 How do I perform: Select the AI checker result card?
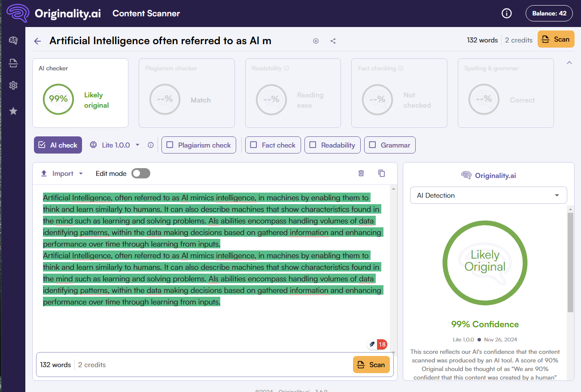pos(80,93)
